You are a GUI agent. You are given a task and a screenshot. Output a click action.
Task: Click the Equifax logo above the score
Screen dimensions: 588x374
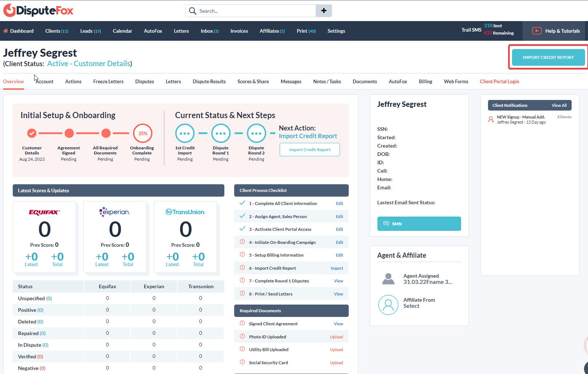[44, 212]
